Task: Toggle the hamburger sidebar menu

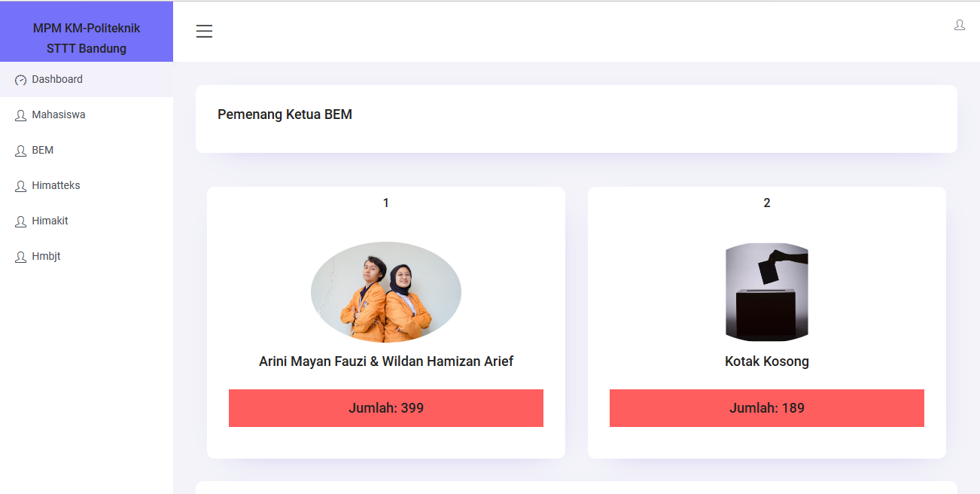Action: [204, 31]
